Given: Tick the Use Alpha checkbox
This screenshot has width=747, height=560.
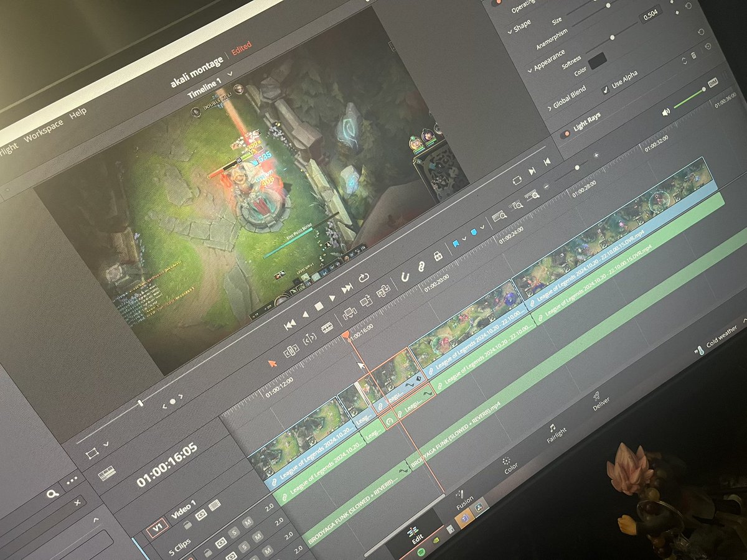Looking at the screenshot, I should [606, 90].
